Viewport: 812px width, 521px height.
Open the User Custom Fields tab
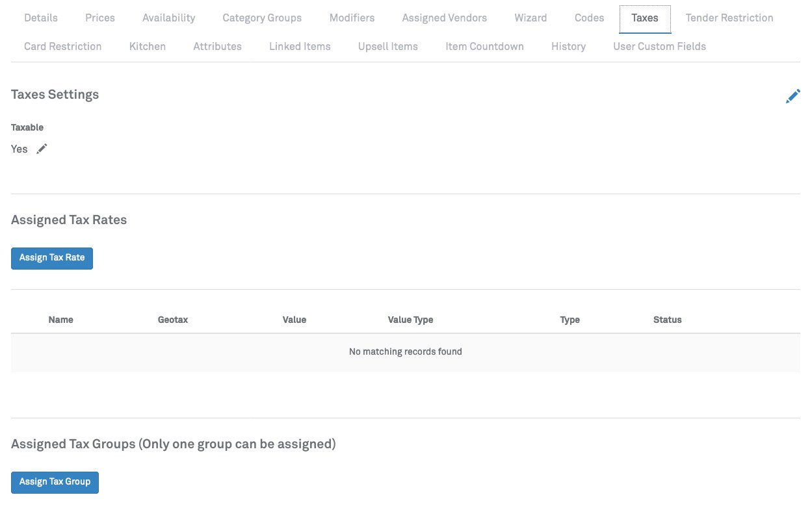click(x=659, y=47)
